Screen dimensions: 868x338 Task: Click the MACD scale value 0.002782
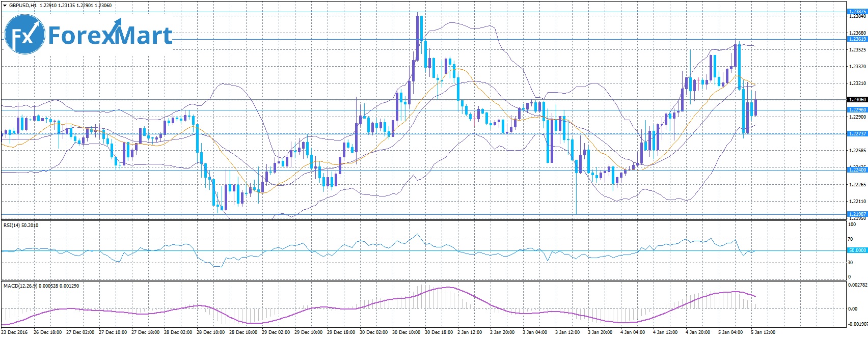tap(857, 285)
